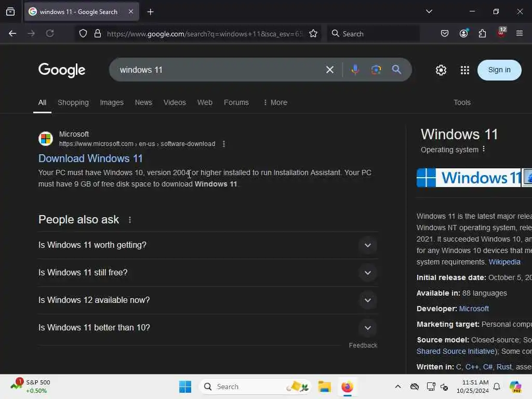Open Windows Start menu
This screenshot has width=532, height=399.
(x=185, y=387)
